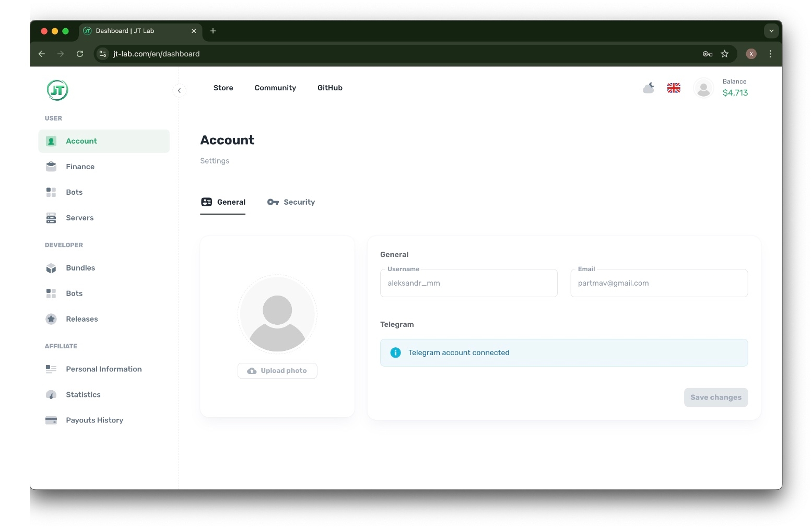
Task: Click the large profile photo placeholder
Action: (277, 314)
